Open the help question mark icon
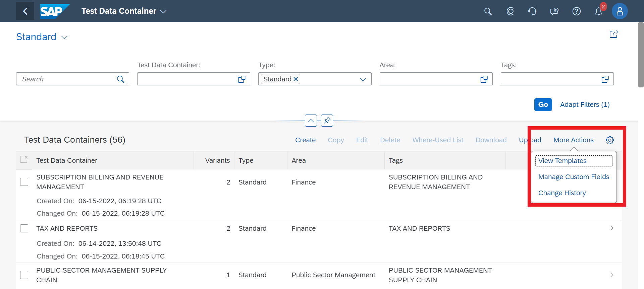 click(x=577, y=11)
